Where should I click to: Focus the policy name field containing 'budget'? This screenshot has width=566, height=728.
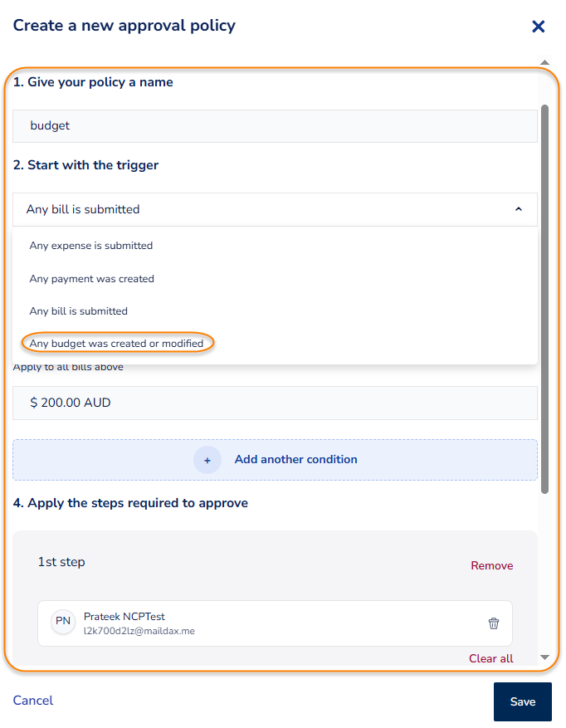(x=275, y=126)
